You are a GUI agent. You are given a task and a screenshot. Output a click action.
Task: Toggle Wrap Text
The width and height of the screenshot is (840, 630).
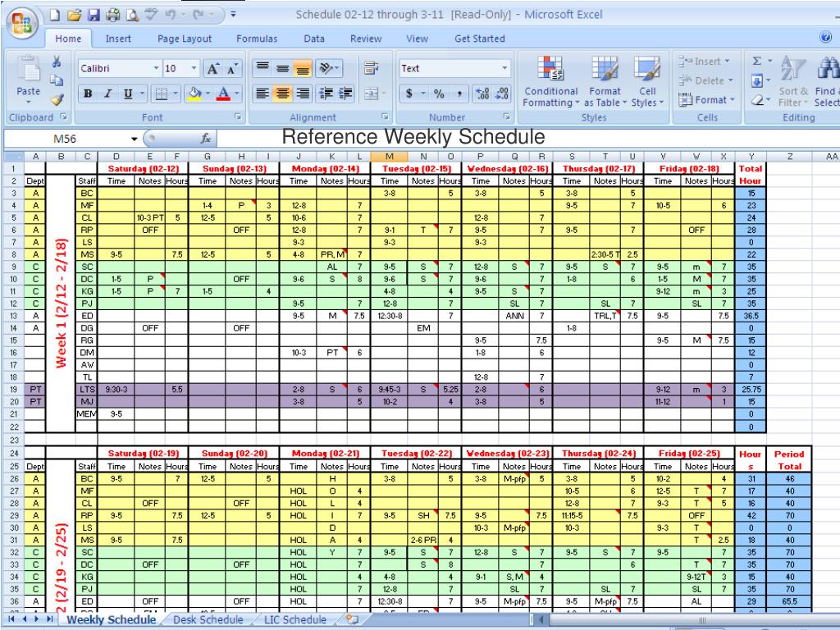(371, 68)
